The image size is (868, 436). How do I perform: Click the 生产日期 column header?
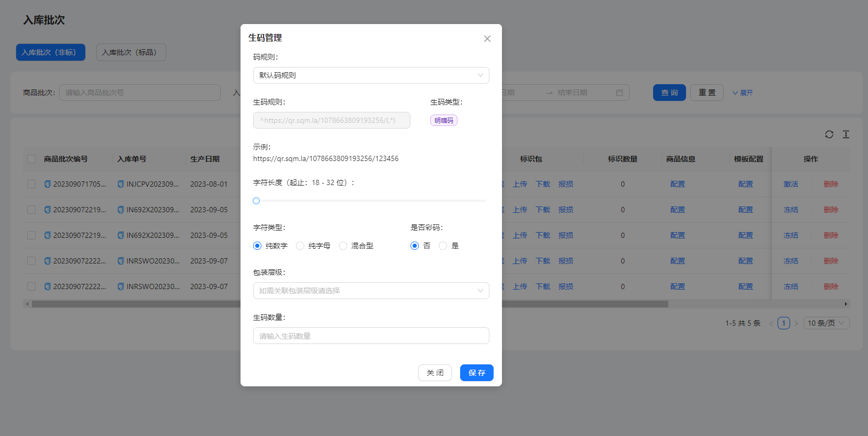pyautogui.click(x=205, y=159)
